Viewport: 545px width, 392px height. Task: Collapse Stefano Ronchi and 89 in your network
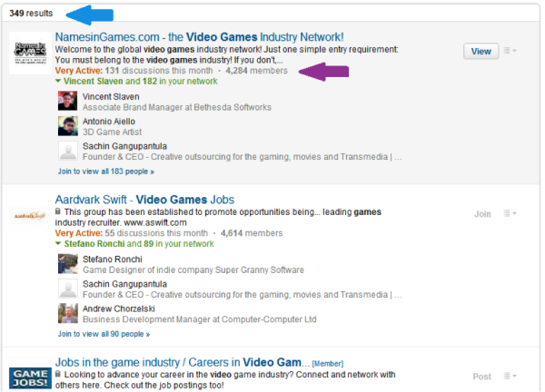(x=134, y=244)
